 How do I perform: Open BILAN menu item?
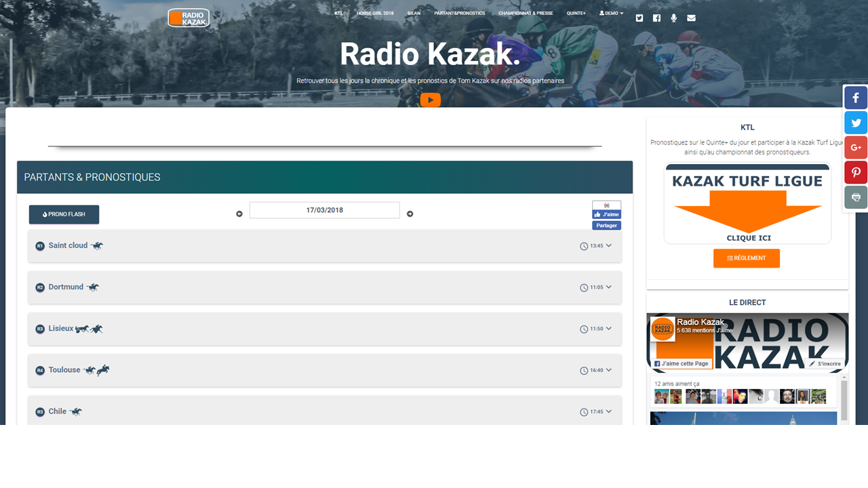point(414,13)
